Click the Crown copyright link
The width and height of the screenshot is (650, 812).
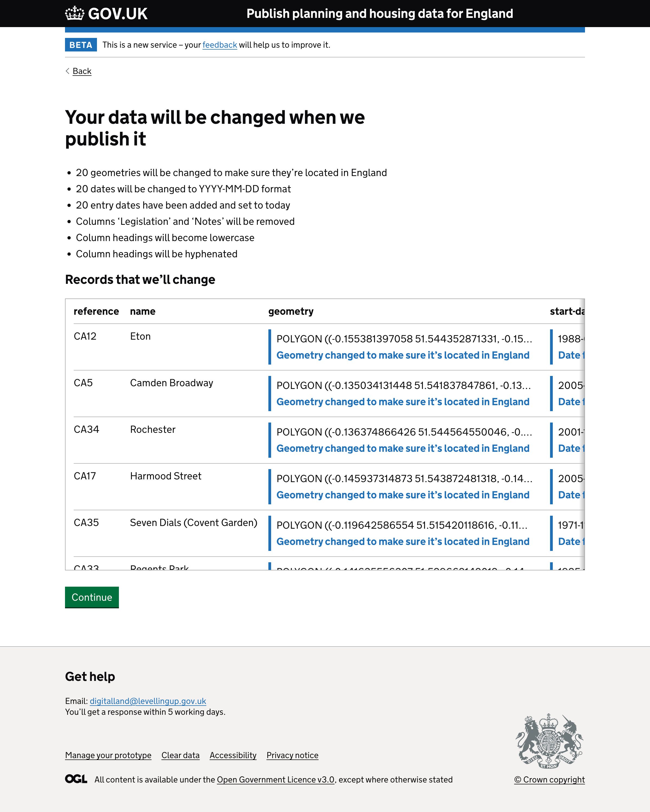(x=549, y=779)
